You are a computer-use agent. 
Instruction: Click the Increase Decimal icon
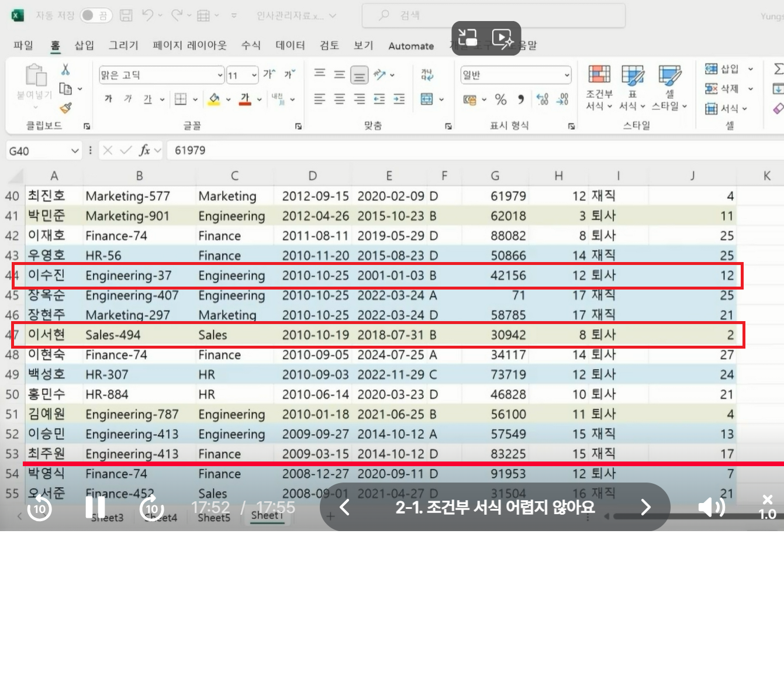point(543,99)
